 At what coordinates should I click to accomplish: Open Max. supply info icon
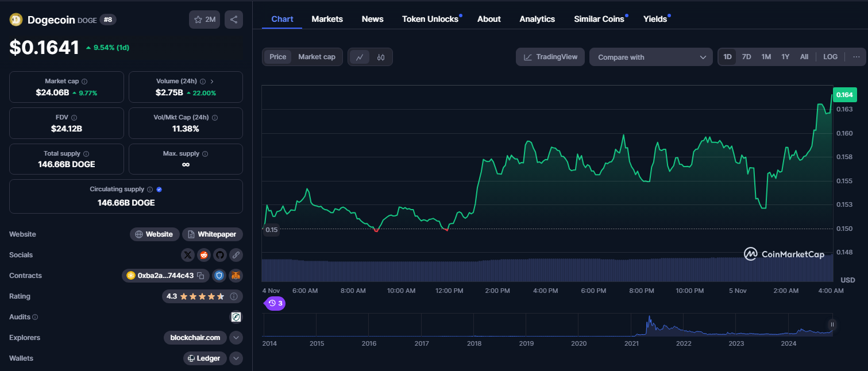[x=205, y=154]
